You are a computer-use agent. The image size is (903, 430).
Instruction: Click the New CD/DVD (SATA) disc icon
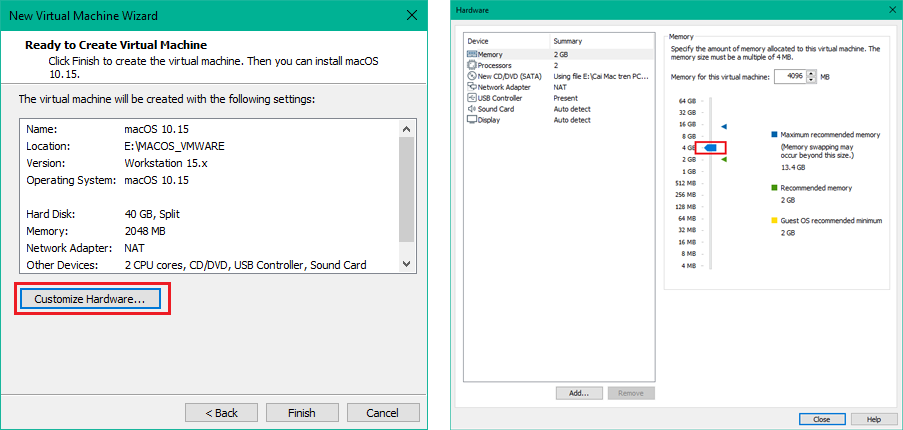[x=472, y=76]
